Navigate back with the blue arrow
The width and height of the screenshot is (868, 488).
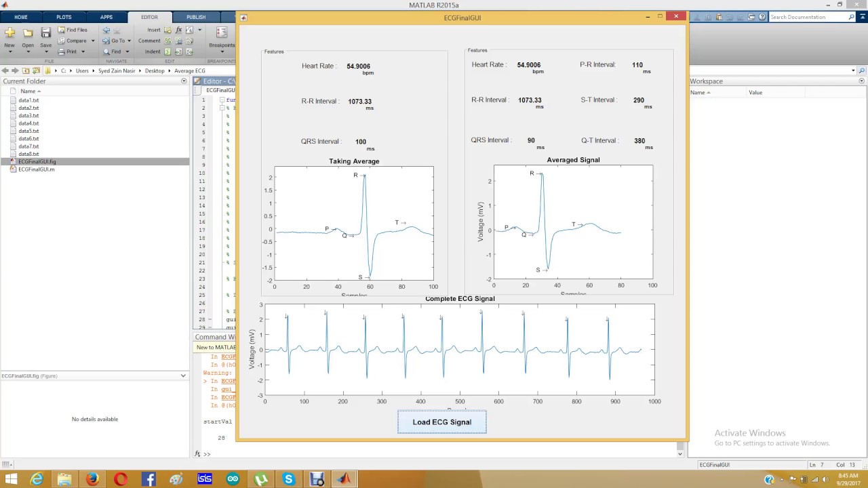[x=106, y=30]
